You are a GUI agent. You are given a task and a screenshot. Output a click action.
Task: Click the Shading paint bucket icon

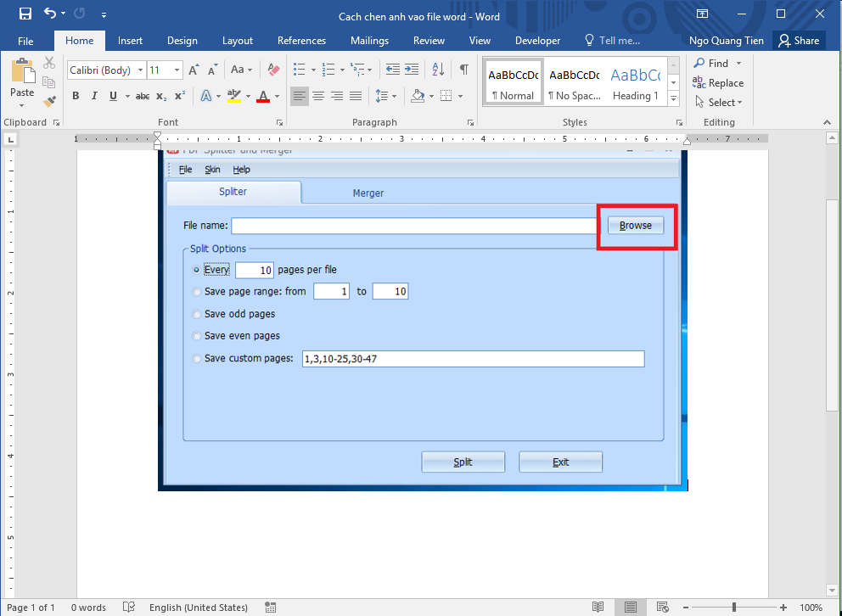(x=418, y=97)
